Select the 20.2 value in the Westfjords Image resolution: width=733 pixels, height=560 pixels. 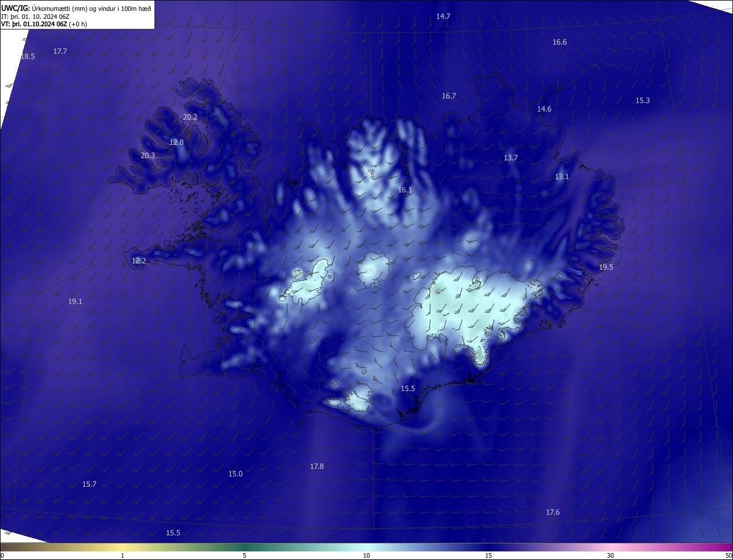[190, 117]
